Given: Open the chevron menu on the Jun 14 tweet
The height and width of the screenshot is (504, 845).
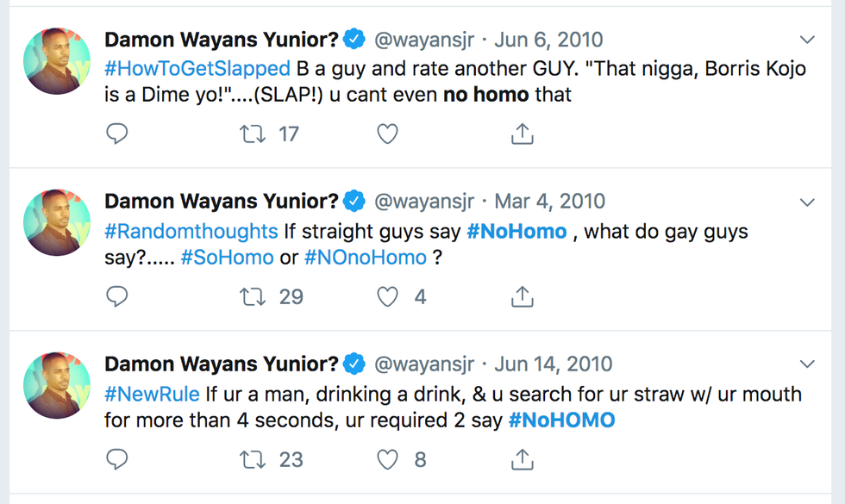Looking at the screenshot, I should pos(808,364).
